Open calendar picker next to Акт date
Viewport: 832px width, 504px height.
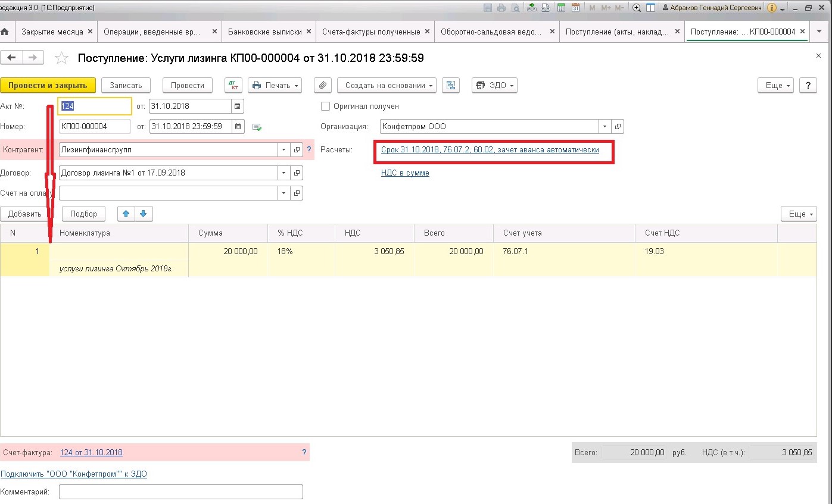238,107
